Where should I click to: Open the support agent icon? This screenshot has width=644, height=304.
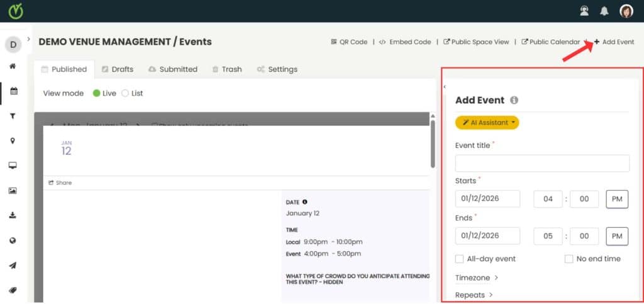[x=584, y=11]
